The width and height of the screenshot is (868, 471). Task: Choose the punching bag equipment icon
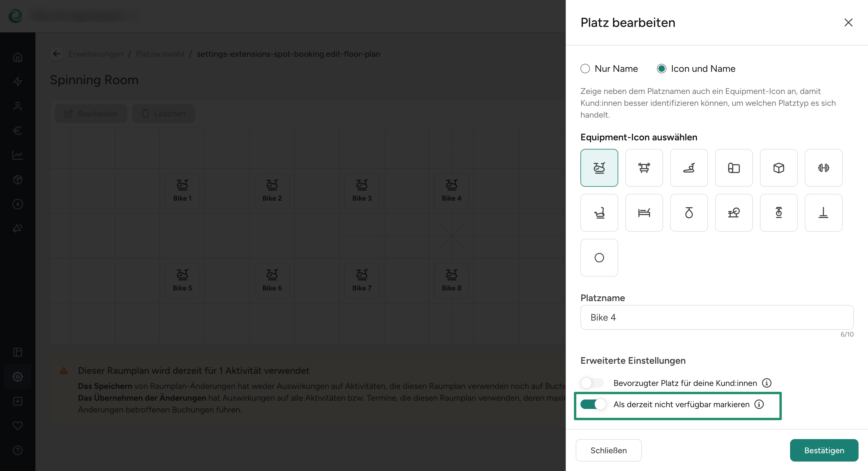click(x=689, y=212)
